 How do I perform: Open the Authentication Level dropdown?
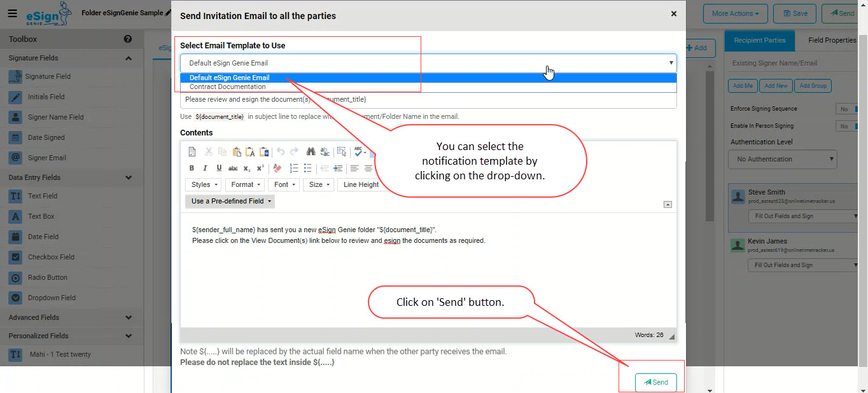tap(783, 159)
